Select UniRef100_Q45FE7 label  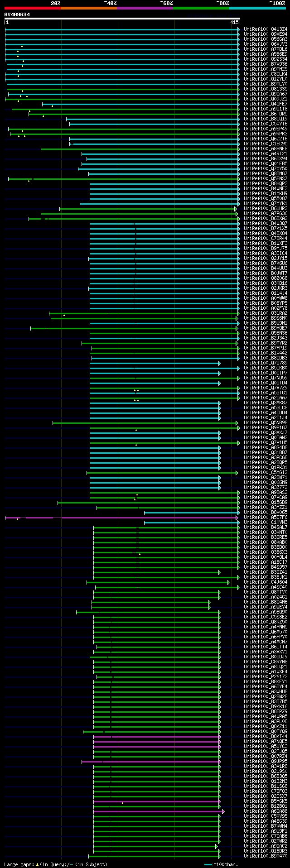[266, 104]
